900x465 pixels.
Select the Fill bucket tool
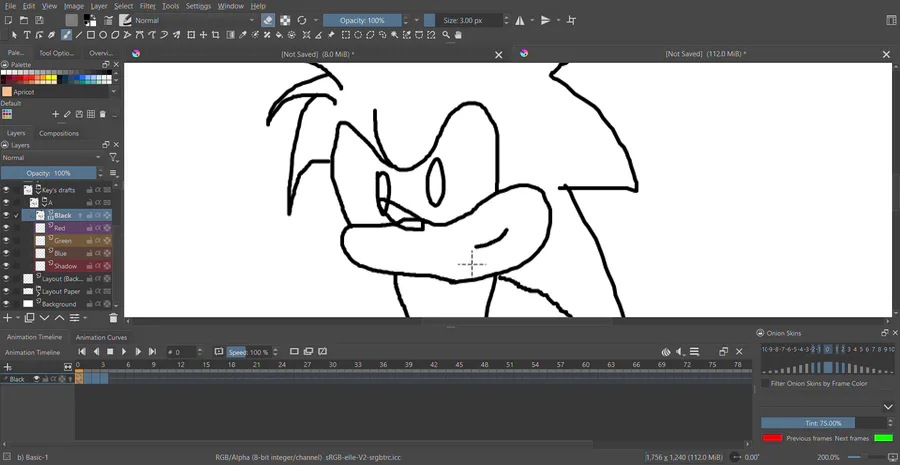(x=279, y=35)
